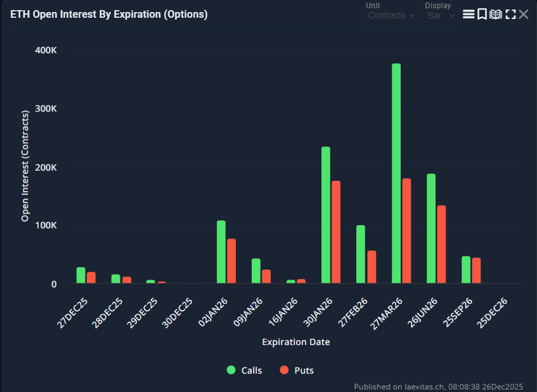Select the Expiration Date axis label

(295, 341)
